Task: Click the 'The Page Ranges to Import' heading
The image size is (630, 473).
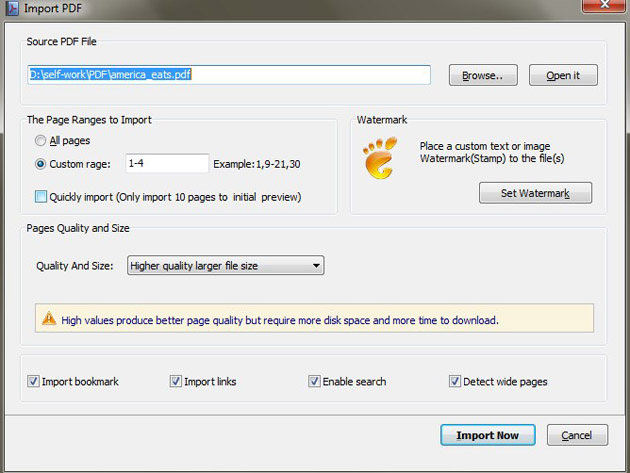Action: pos(89,120)
